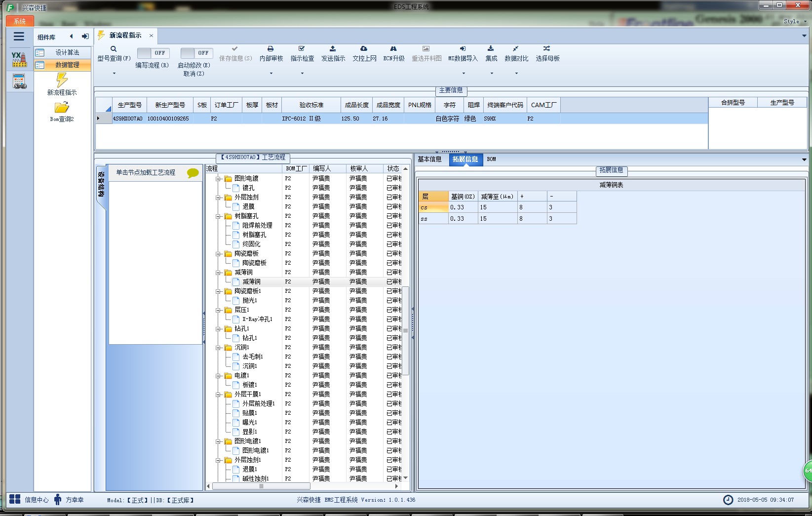Collapse the 外层干膜1 folder node
The height and width of the screenshot is (516, 812).
218,395
